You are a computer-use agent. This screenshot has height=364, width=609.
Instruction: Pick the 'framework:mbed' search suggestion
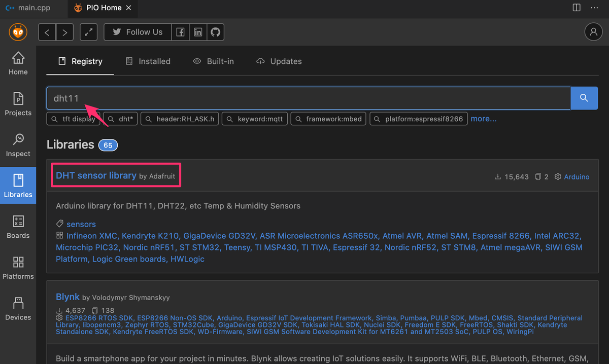[328, 119]
